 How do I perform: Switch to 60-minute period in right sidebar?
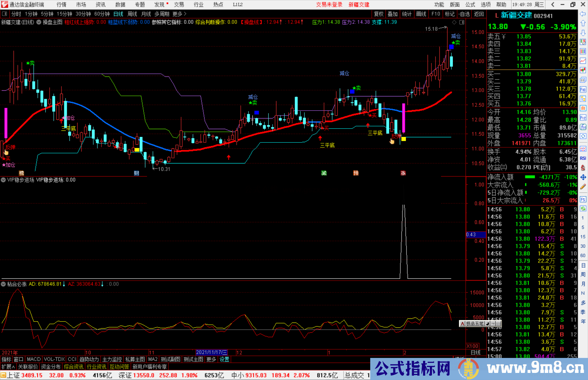click(583, 256)
